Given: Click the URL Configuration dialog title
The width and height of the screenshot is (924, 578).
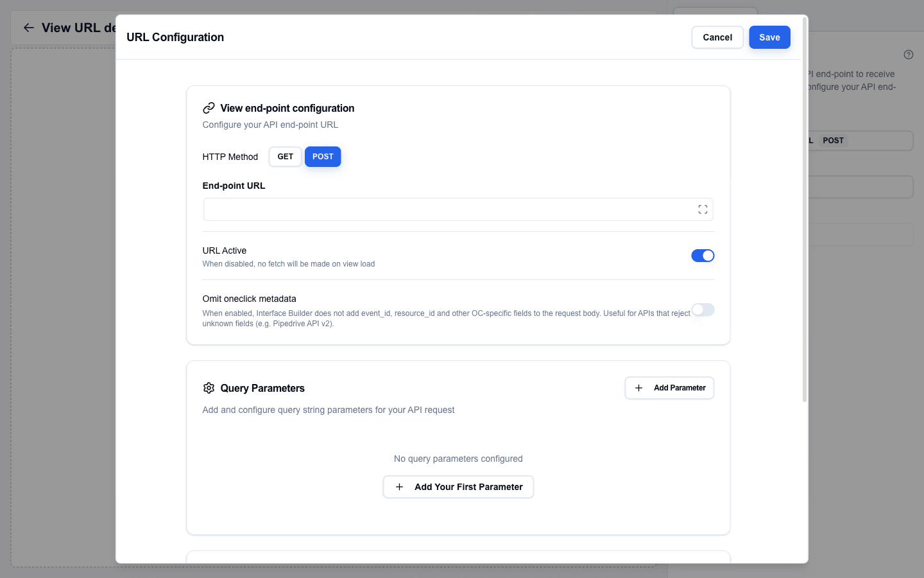Looking at the screenshot, I should pos(175,37).
